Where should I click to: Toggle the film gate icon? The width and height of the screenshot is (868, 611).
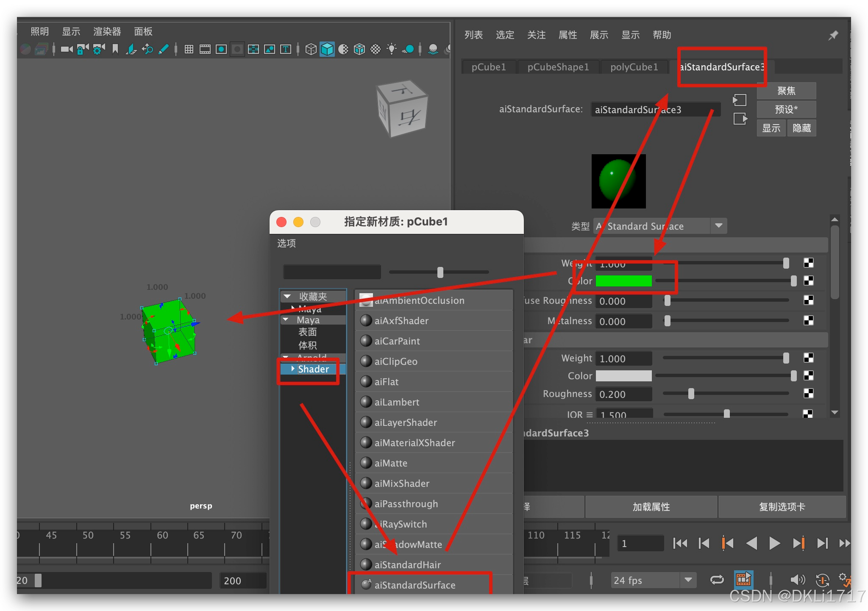pyautogui.click(x=205, y=49)
